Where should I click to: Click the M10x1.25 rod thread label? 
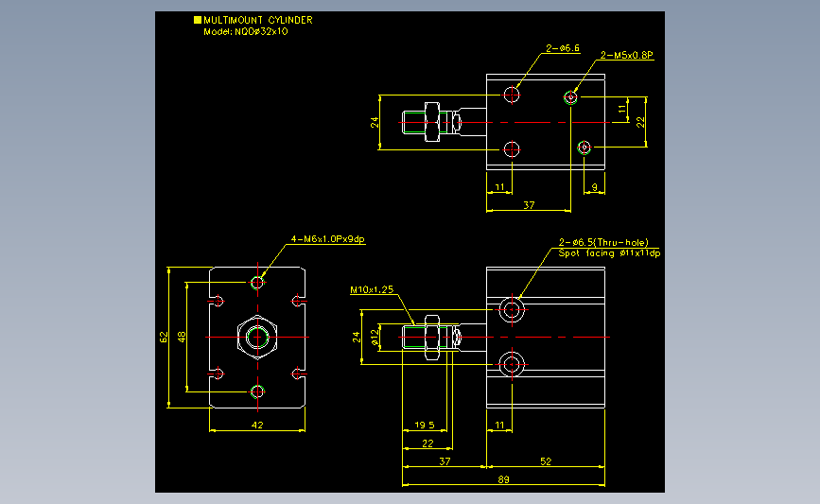372,289
